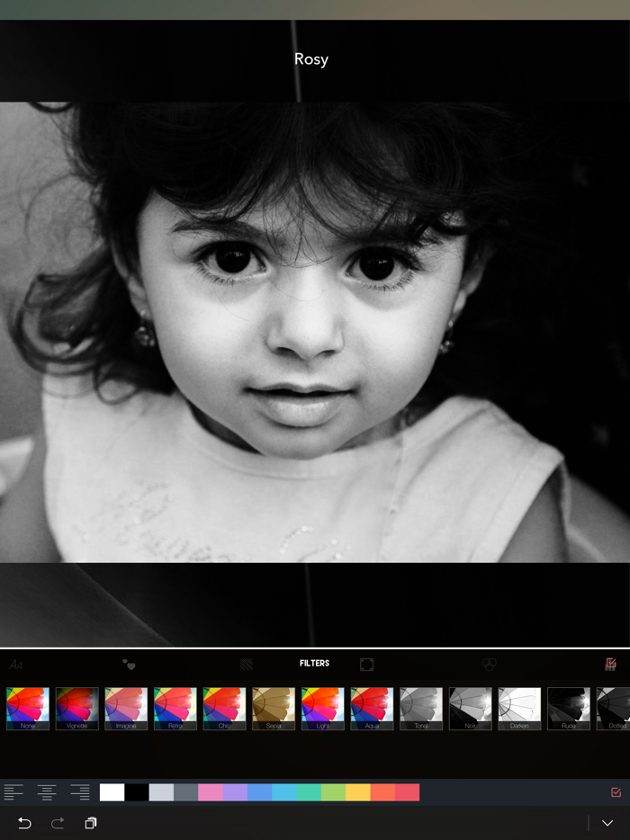Viewport: 630px width, 840px height.
Task: Apply the Rude filter
Action: point(568,709)
